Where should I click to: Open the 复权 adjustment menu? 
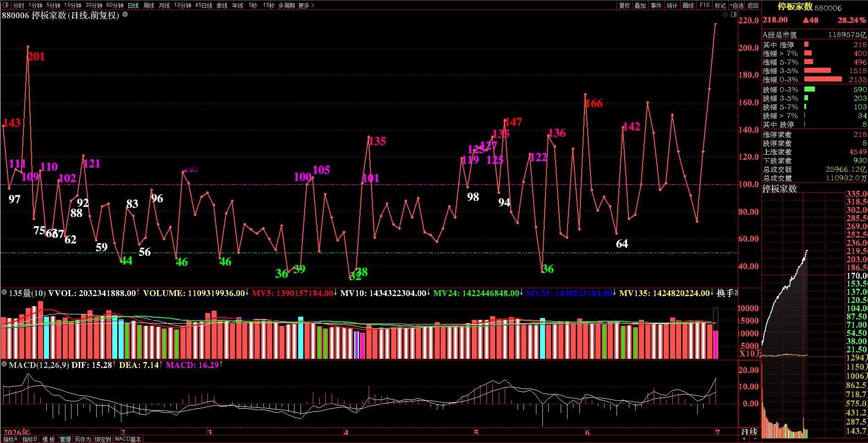[624, 5]
